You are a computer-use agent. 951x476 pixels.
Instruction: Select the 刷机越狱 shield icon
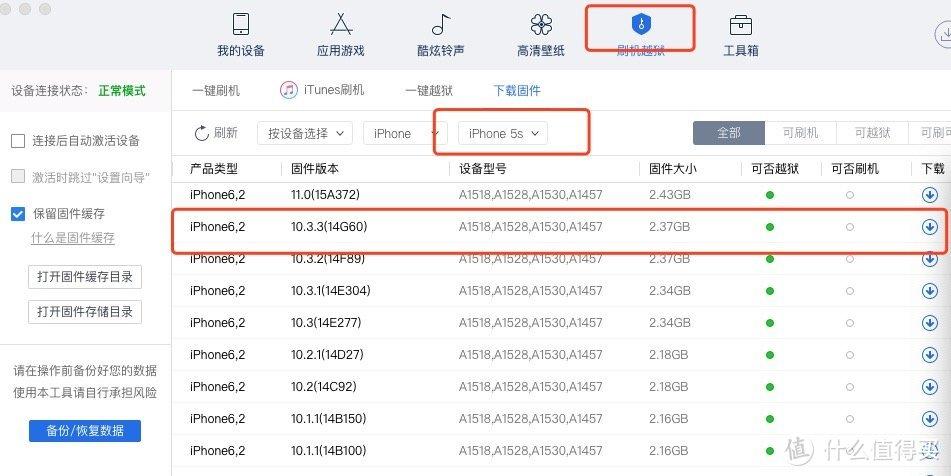point(641,25)
